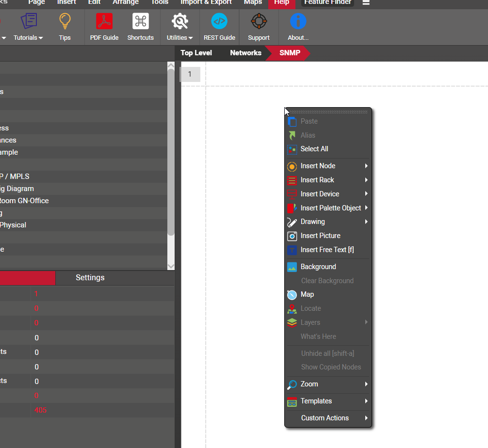488x448 pixels.
Task: Choose Select All from context menu
Action: click(314, 149)
